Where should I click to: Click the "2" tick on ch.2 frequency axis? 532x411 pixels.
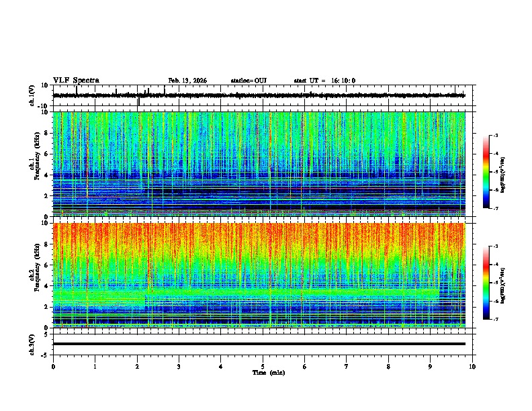coord(46,307)
